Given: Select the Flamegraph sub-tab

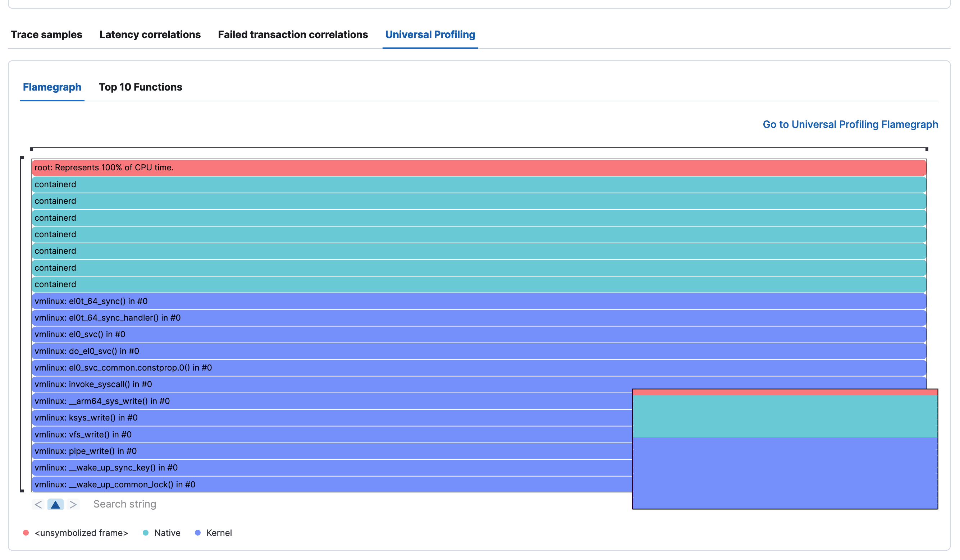Looking at the screenshot, I should (52, 87).
